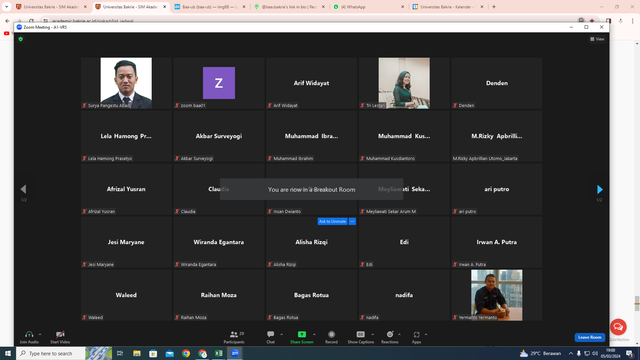
Task: Open the Reactions menu icon
Action: click(x=390, y=334)
